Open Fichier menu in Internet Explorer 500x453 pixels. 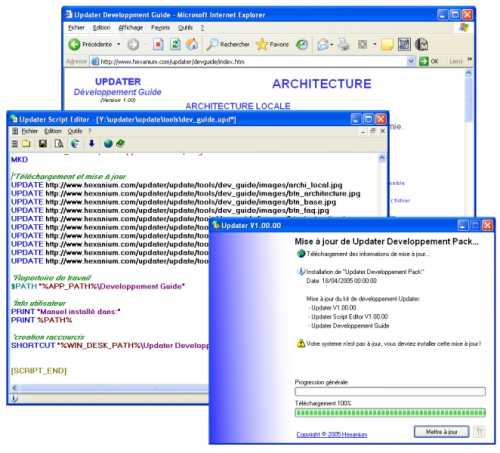pos(76,28)
